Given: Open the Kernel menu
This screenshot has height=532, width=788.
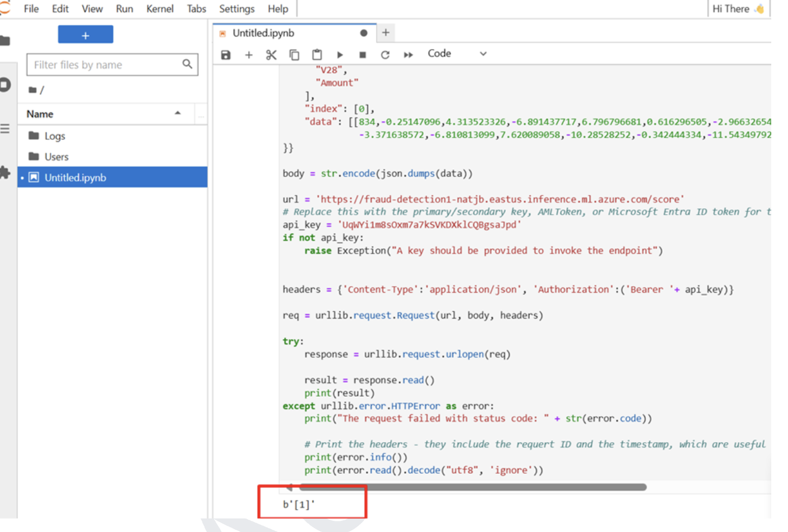Looking at the screenshot, I should tap(160, 8).
